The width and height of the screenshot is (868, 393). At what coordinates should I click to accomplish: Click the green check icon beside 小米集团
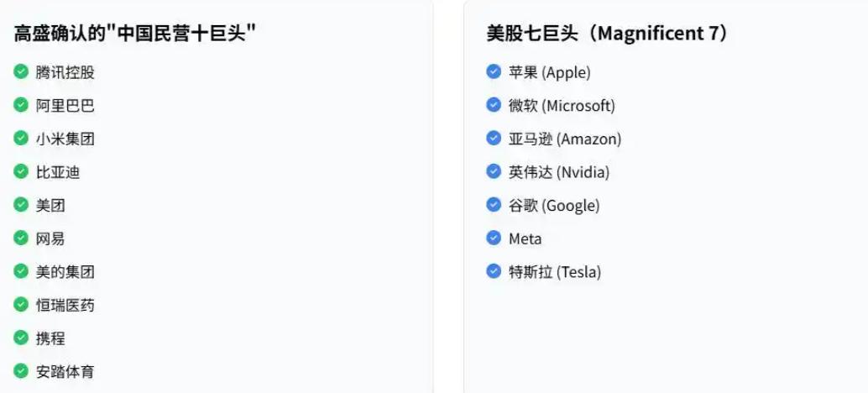tap(21, 139)
